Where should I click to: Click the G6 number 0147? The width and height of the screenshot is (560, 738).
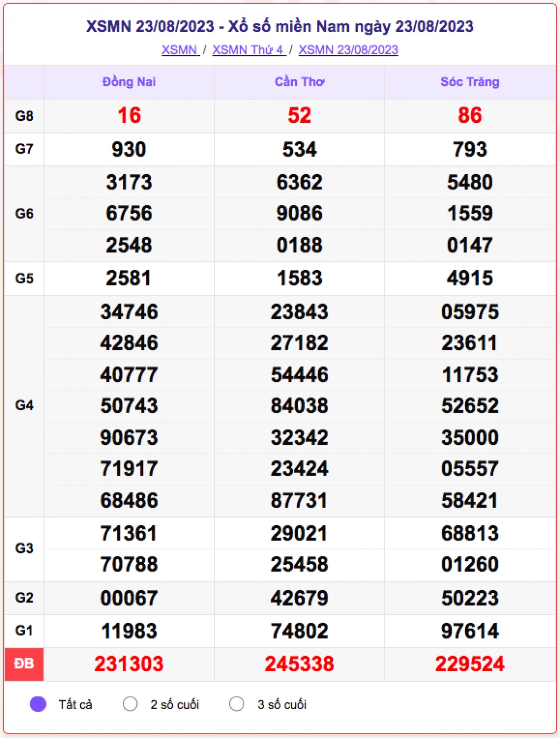point(470,246)
